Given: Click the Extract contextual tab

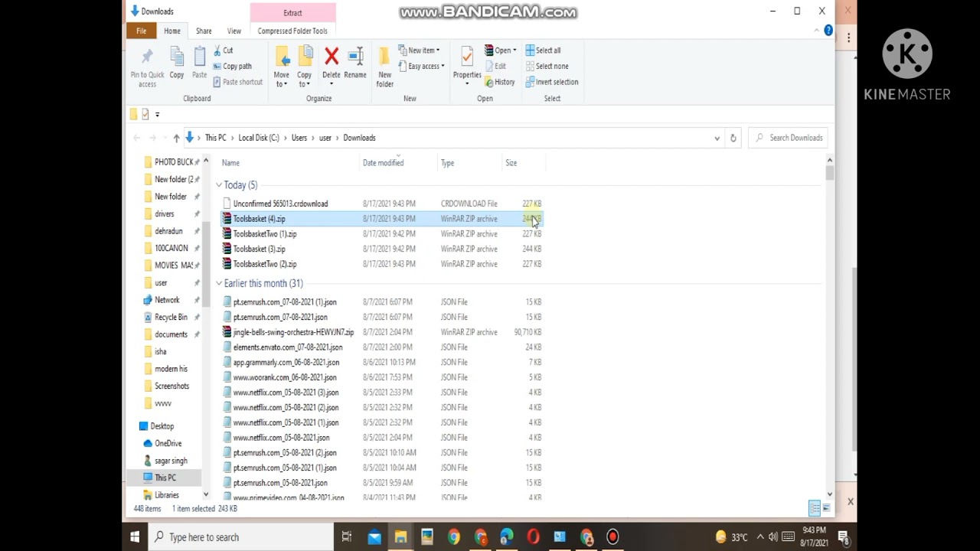Looking at the screenshot, I should (292, 12).
